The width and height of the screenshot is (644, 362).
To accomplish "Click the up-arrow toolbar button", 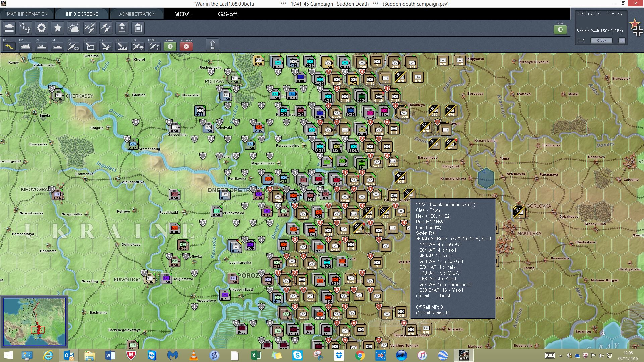I will 212,45.
